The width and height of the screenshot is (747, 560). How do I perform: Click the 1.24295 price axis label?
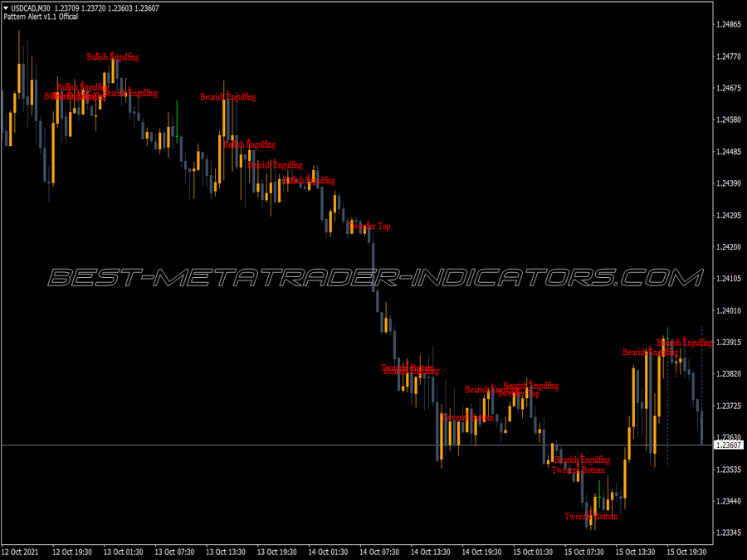pyautogui.click(x=729, y=215)
